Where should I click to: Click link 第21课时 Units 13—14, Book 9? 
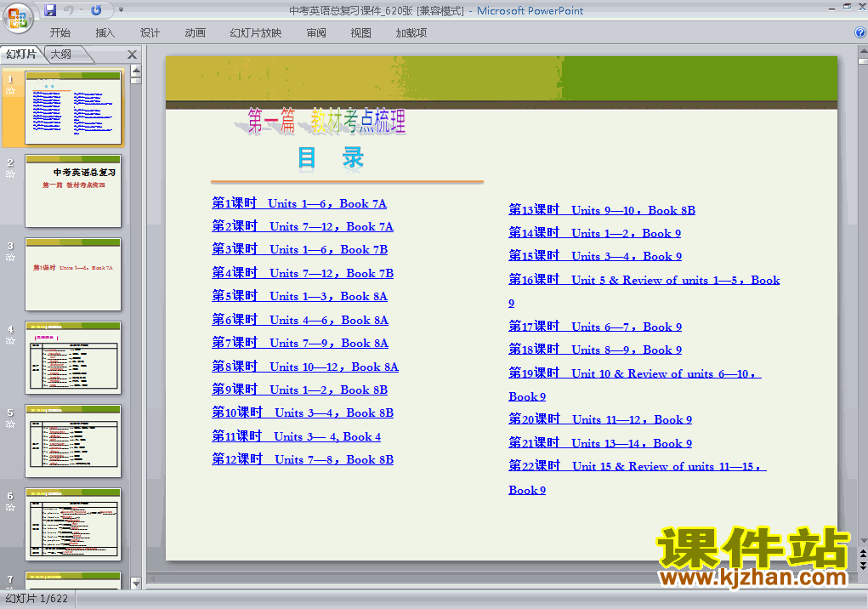(600, 443)
